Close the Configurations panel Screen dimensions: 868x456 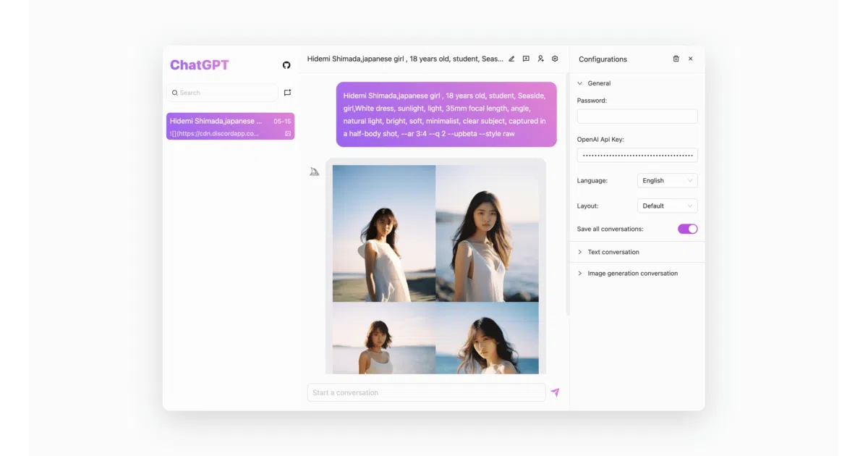690,59
